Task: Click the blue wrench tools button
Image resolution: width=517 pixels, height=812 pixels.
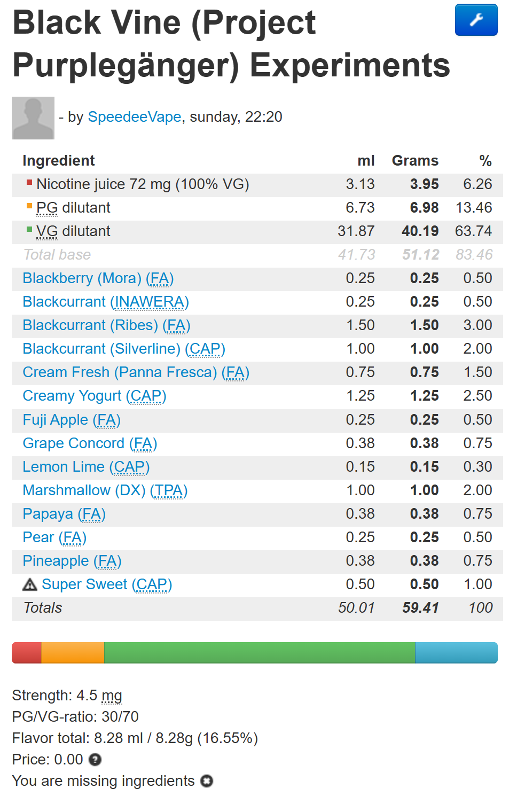Action: coord(476,20)
